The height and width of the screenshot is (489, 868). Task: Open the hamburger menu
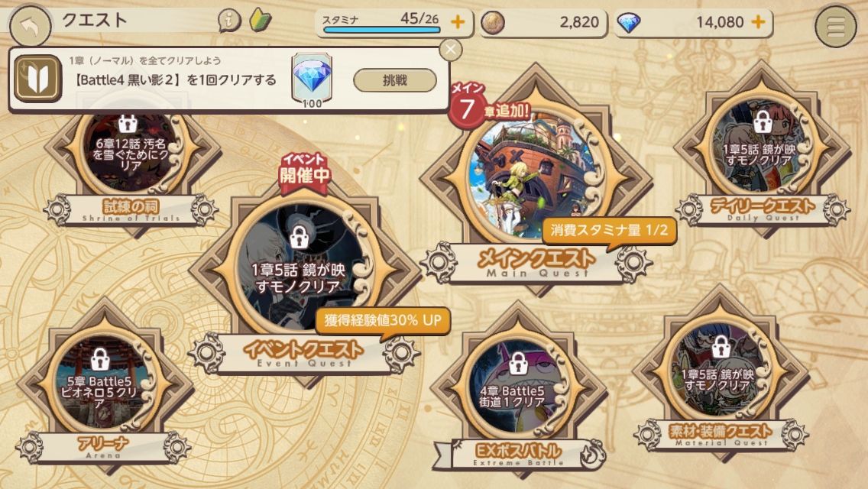click(x=836, y=25)
